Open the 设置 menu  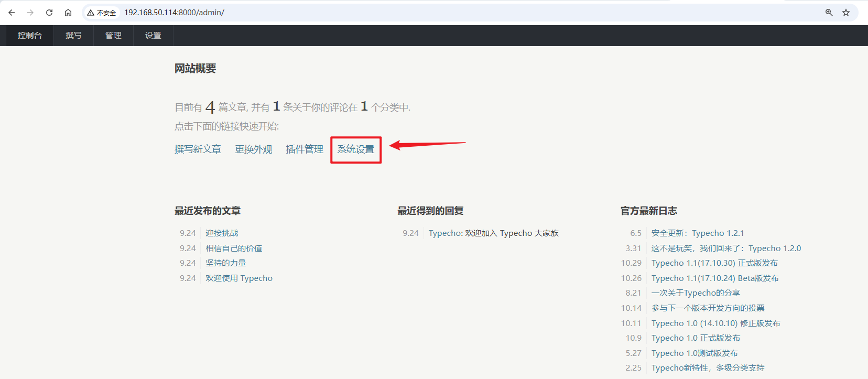153,36
